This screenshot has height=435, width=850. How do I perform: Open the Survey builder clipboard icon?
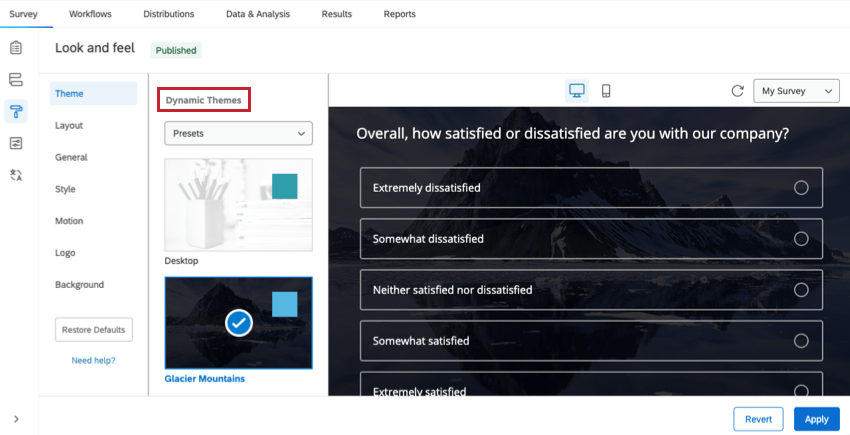point(16,48)
